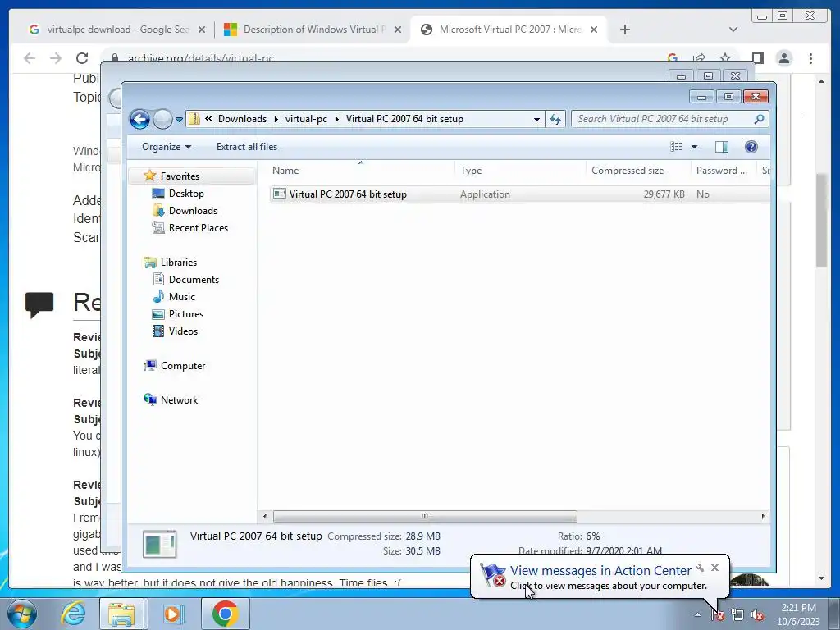The height and width of the screenshot is (630, 840).
Task: Click the Chrome forward arrow
Action: (56, 58)
